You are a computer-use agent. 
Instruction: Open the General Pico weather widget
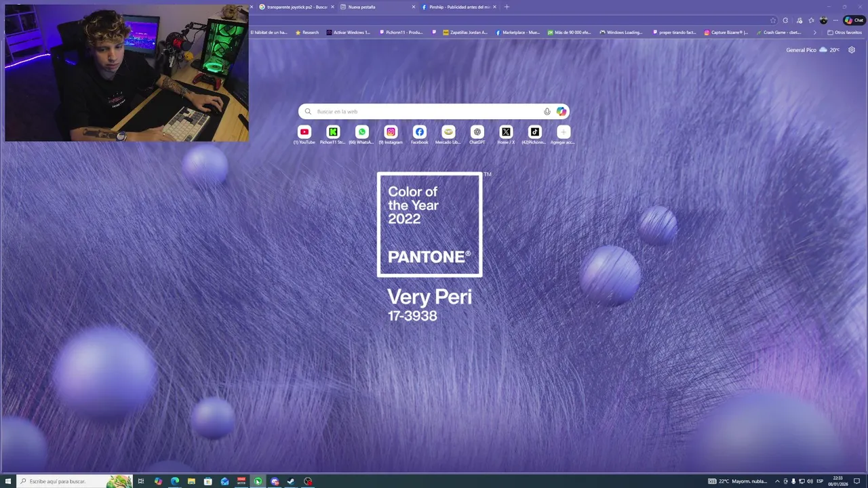coord(812,50)
